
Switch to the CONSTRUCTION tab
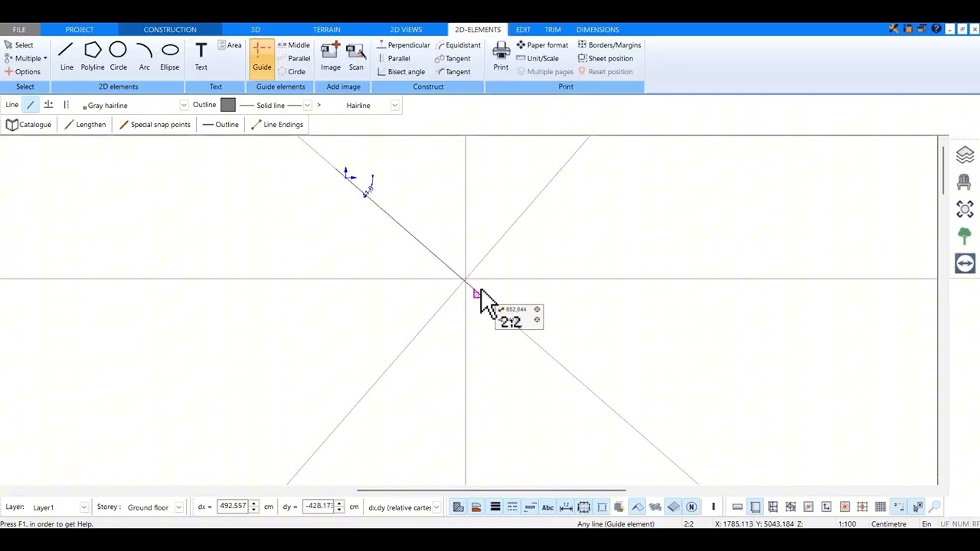tap(170, 30)
